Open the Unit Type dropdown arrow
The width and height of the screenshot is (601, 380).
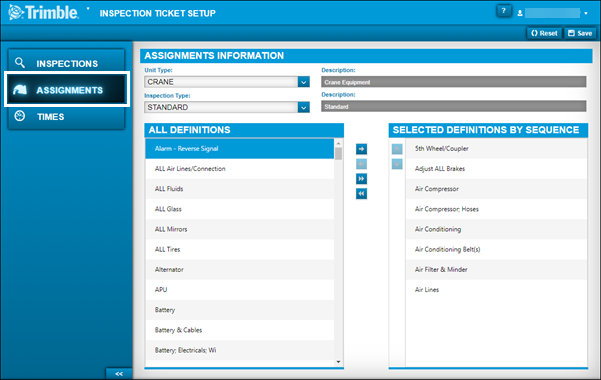point(304,82)
